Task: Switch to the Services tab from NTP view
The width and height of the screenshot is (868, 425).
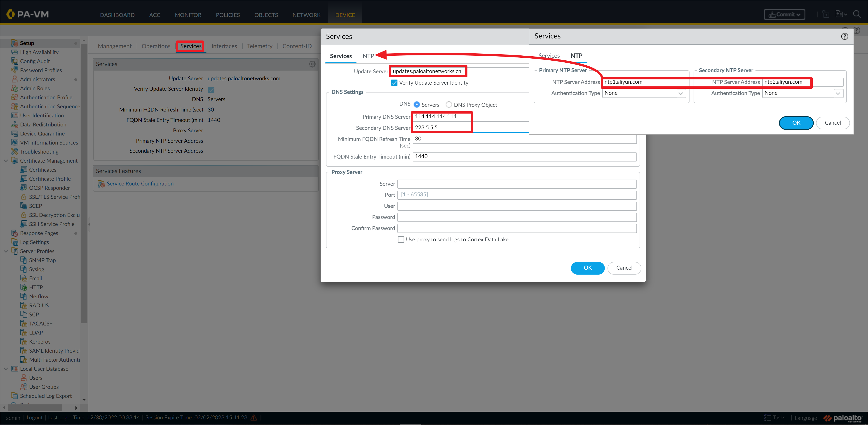Action: coord(550,55)
